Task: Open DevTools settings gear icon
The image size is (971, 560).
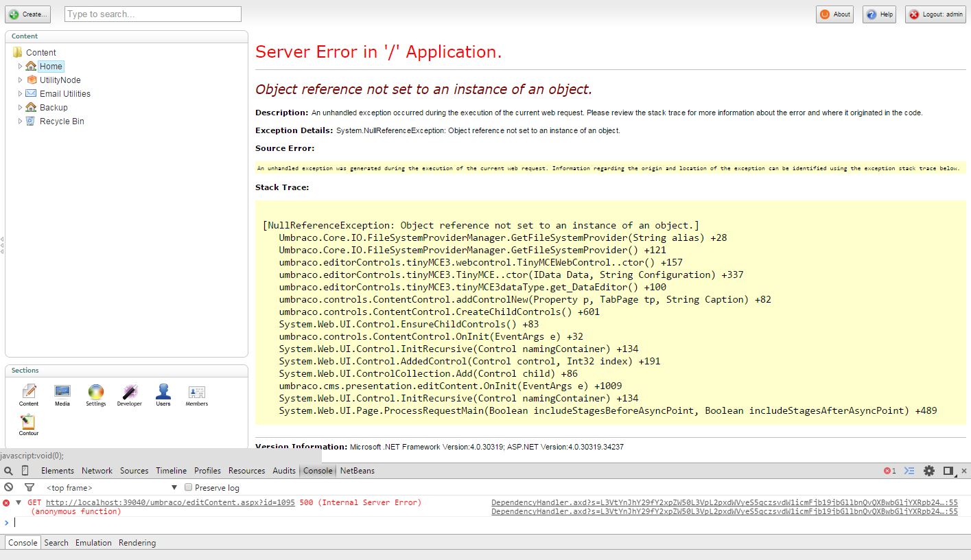Action: coord(929,471)
